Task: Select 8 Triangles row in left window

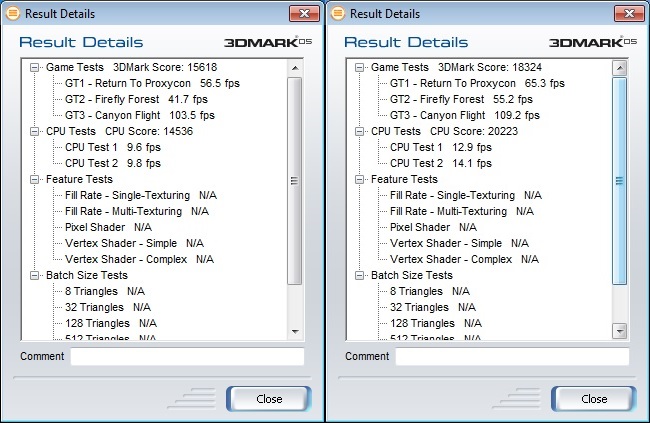Action: pos(105,292)
